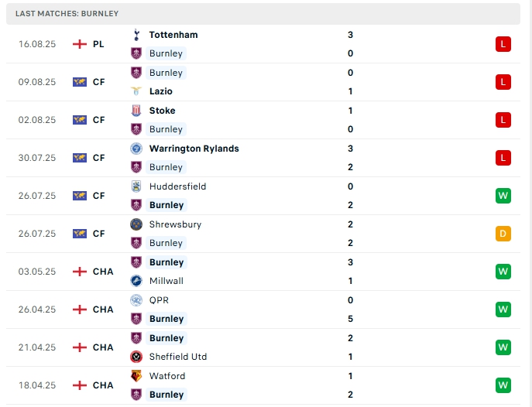This screenshot has height=407, width=532.
Task: Click the Shrewsbury team badge
Action: click(136, 224)
